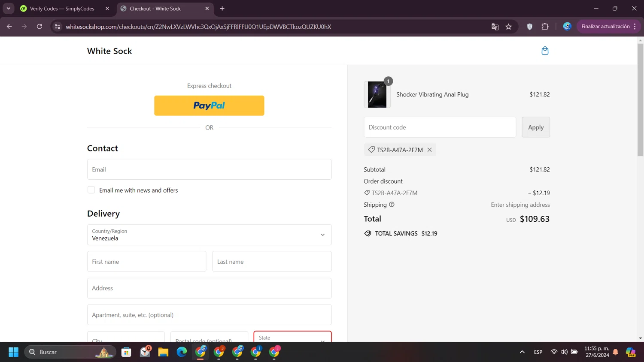
Task: Click the Address input field
Action: 210,288
